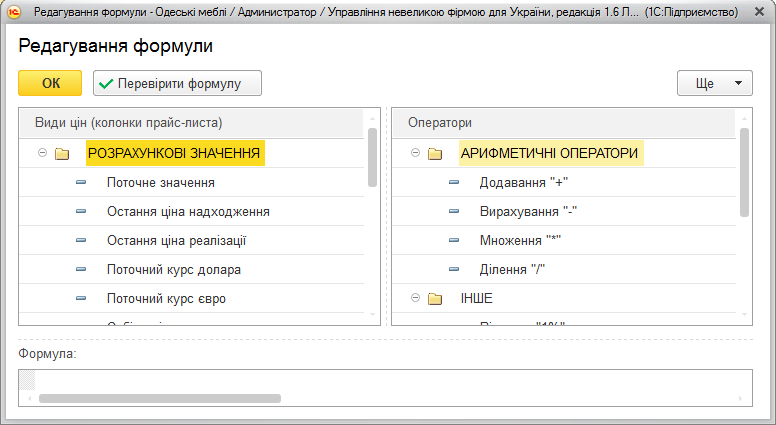Image resolution: width=776 pixels, height=425 pixels.
Task: Select РОЗРАХУНКОВІ ЗНАЧЕННЯ tree row
Action: (191, 153)
